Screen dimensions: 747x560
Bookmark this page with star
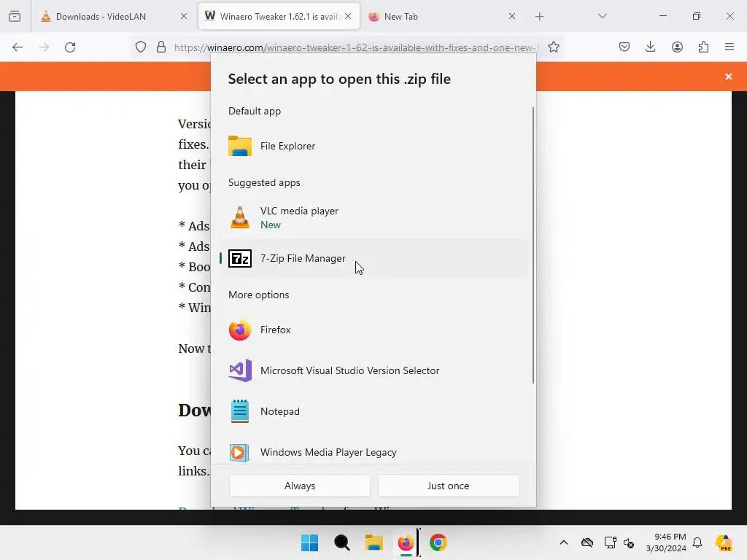pyautogui.click(x=553, y=47)
